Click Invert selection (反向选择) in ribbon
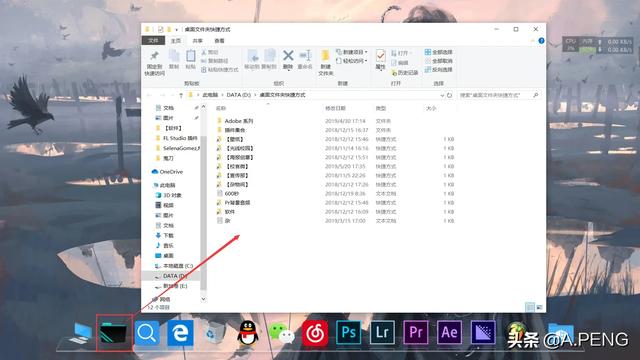640x360 pixels. coord(439,70)
